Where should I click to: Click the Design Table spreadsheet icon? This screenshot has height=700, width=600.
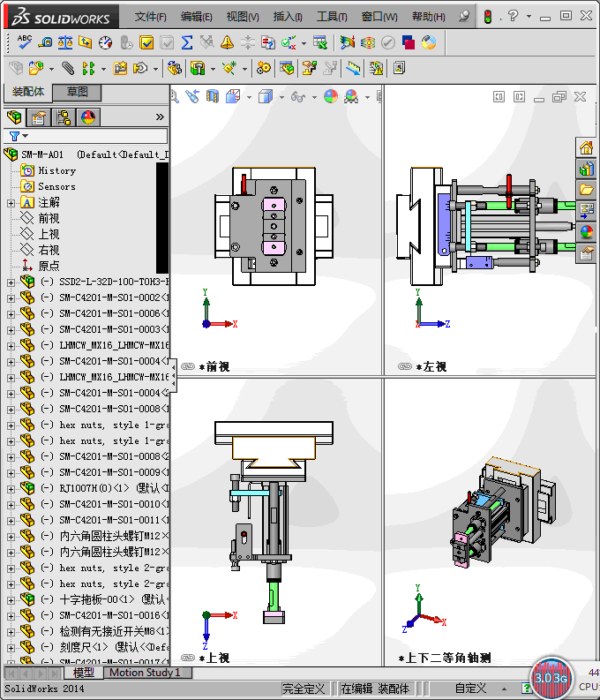click(320, 42)
